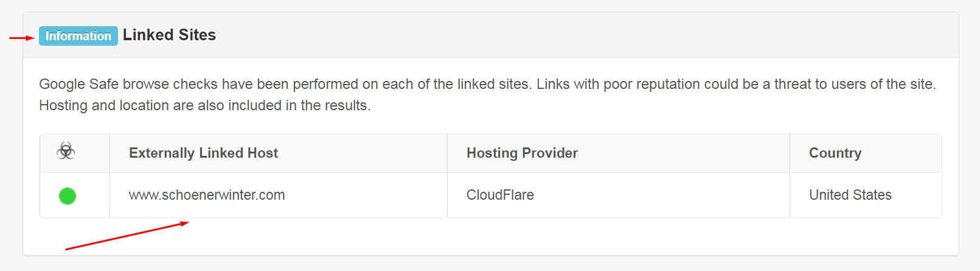Click the Externally Linked Host column header
980x271 pixels.
tap(203, 153)
